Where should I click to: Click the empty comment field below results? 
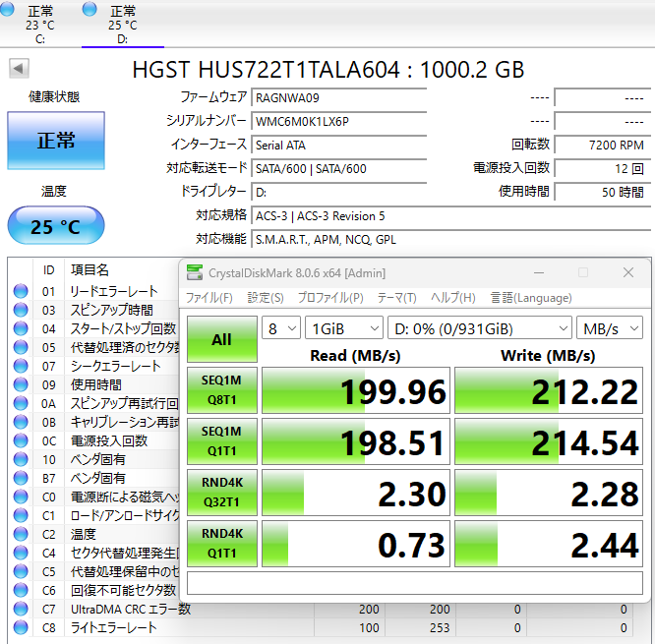tap(415, 583)
